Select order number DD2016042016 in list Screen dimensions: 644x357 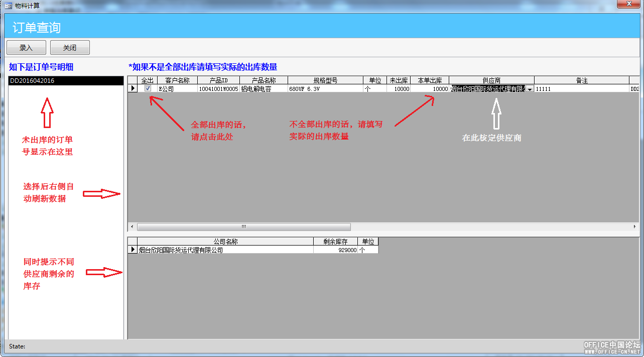click(66, 80)
